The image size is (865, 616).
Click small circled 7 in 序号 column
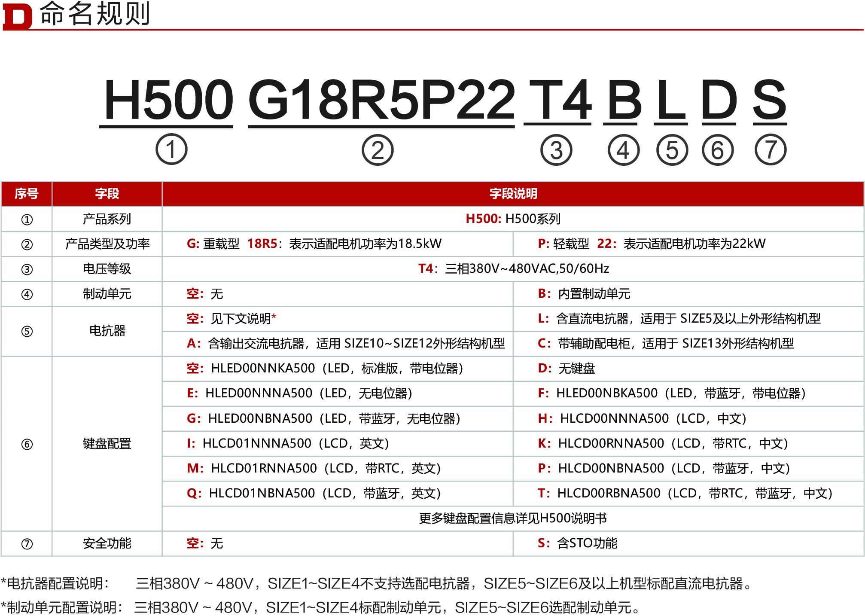pos(27,544)
